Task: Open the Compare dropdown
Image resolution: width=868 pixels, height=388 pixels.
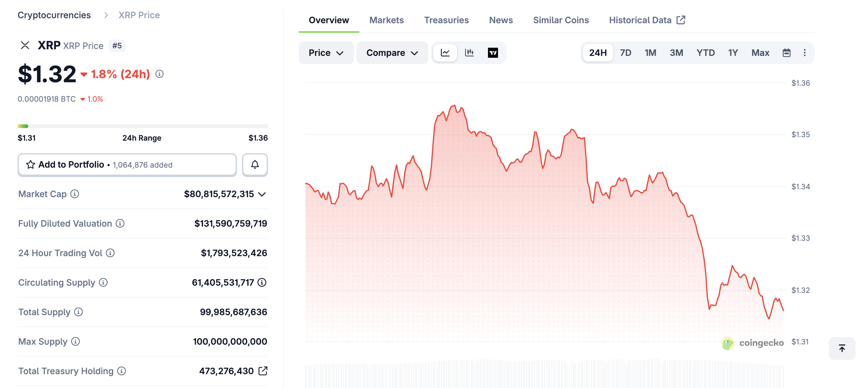Action: (x=392, y=53)
